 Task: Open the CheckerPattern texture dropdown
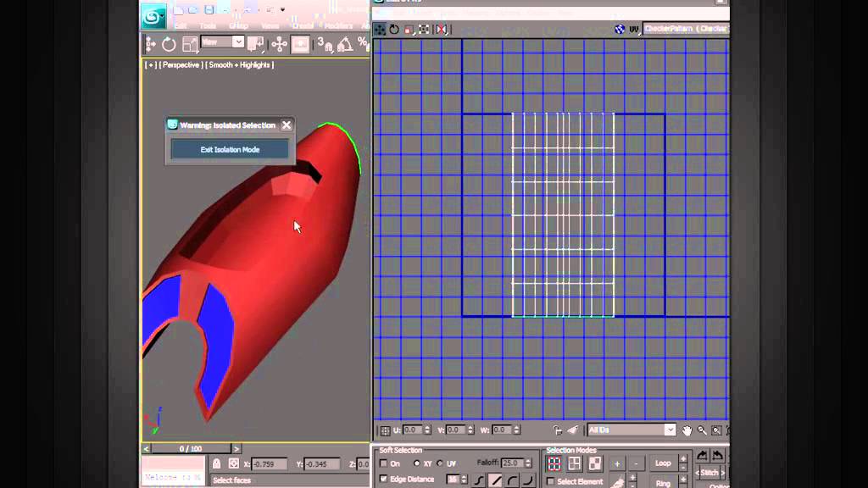tap(686, 29)
